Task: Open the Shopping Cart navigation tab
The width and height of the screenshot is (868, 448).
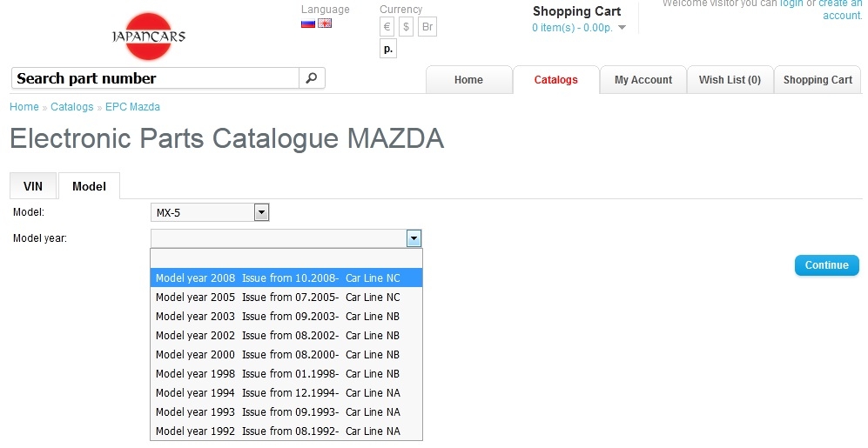Action: click(x=818, y=80)
